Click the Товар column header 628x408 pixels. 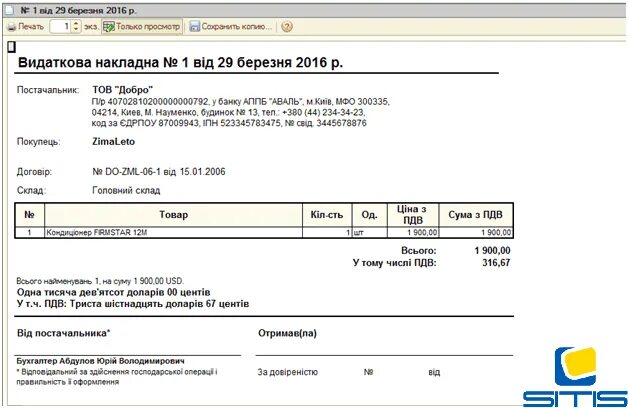pos(173,215)
